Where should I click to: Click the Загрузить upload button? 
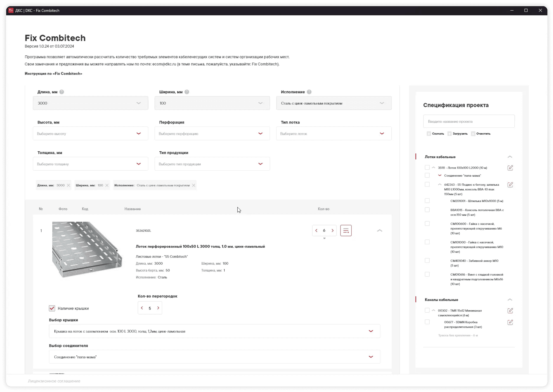tap(457, 134)
